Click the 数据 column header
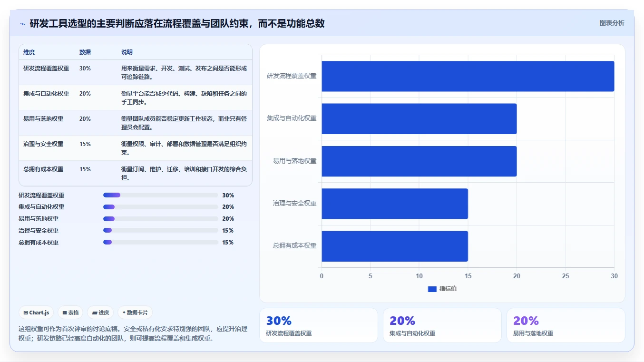The width and height of the screenshot is (644, 362). [85, 52]
